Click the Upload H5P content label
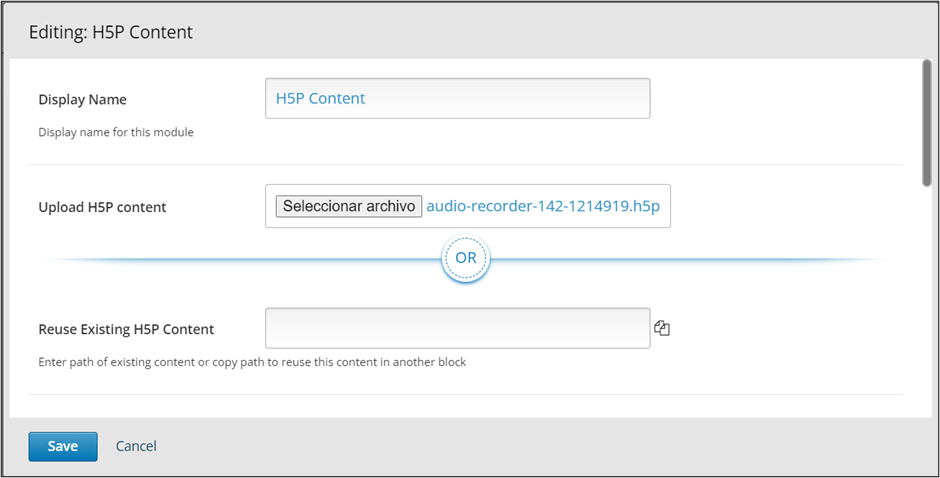 pos(102,207)
